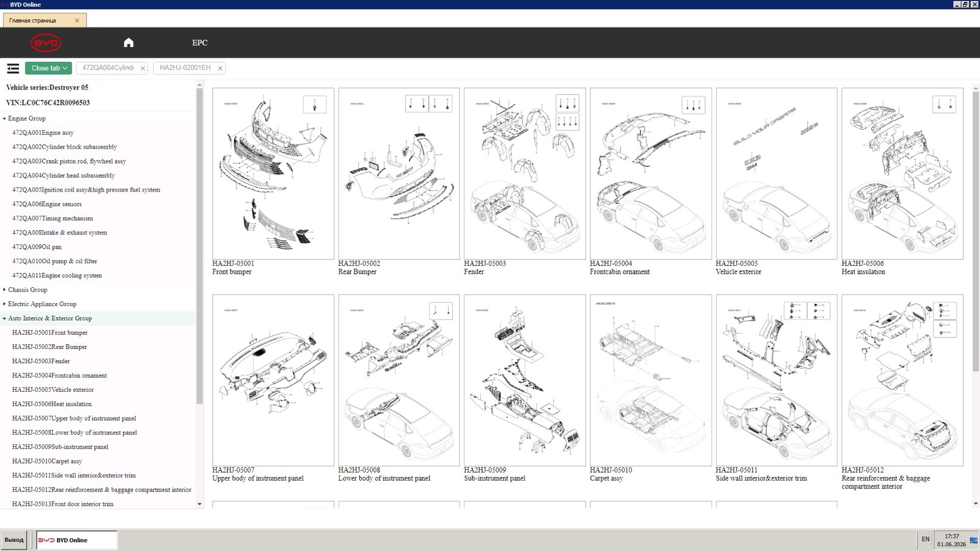Open the Vehicle exterior diagram thumbnail
The image size is (980, 551).
tap(777, 173)
